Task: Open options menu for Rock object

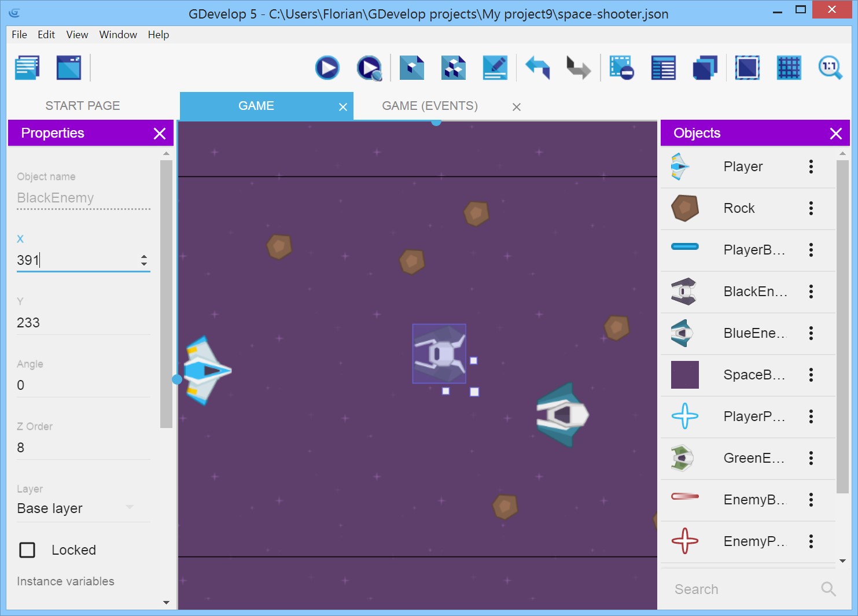Action: pyautogui.click(x=811, y=208)
